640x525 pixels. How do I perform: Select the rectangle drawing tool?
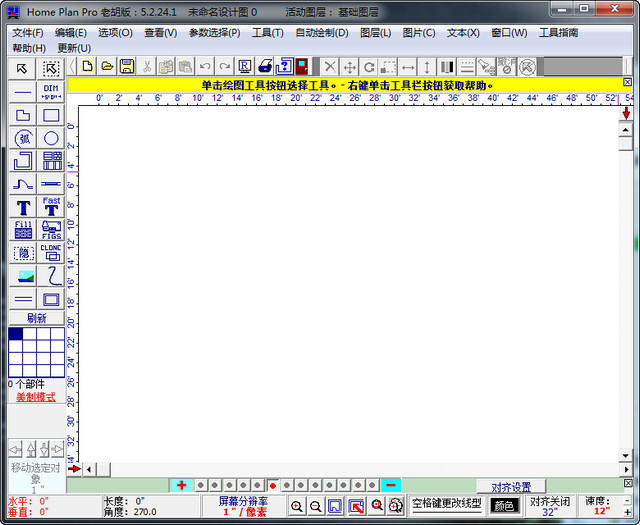coord(51,115)
